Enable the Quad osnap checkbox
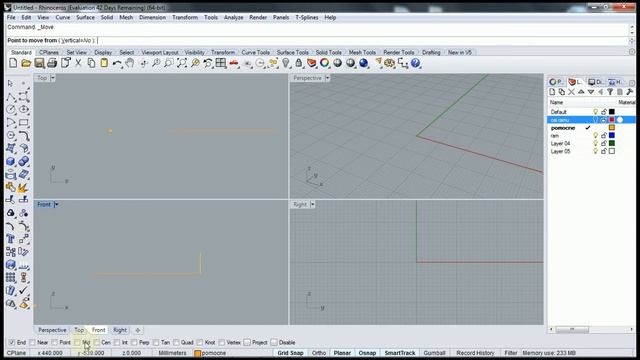Image resolution: width=640 pixels, height=360 pixels. click(x=176, y=342)
